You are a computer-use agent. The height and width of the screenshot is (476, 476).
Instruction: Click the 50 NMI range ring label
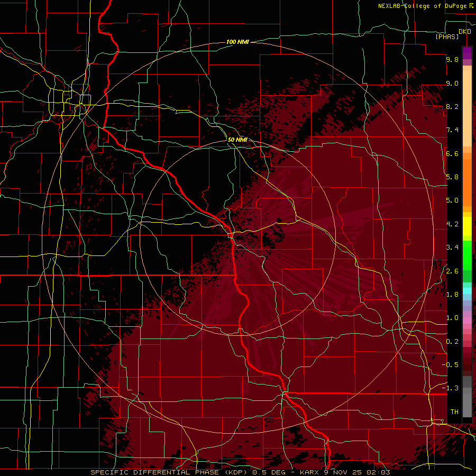click(x=237, y=140)
